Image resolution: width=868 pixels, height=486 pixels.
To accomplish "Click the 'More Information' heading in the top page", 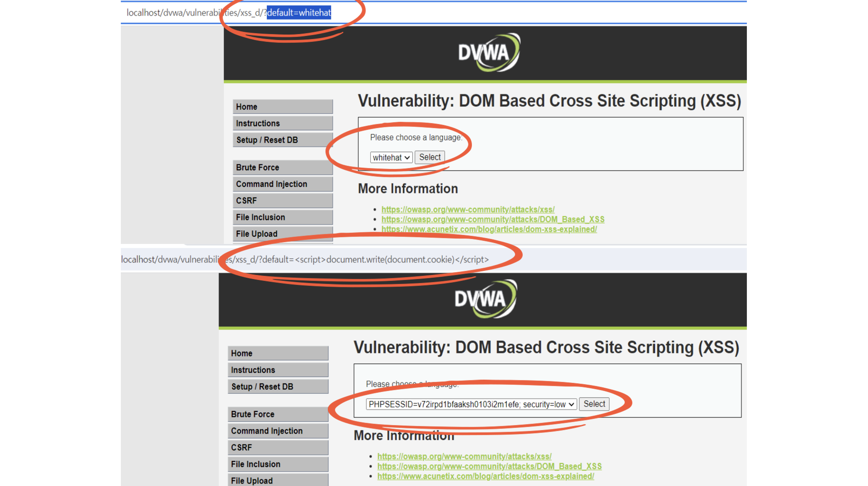I will 408,188.
